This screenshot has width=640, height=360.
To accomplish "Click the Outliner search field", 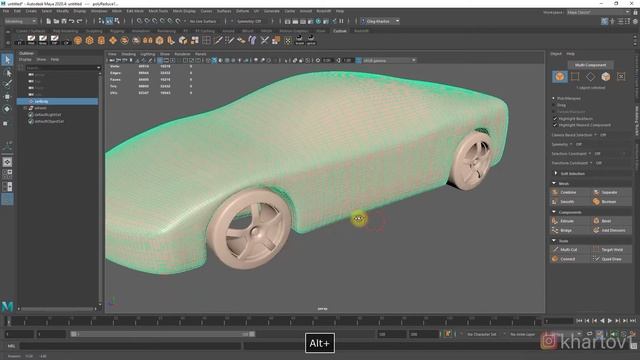I will (x=63, y=68).
